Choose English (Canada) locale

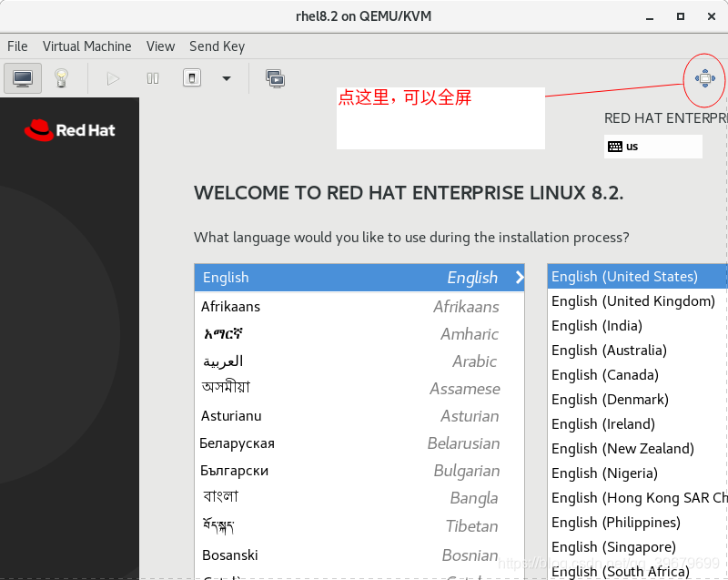pos(638,375)
